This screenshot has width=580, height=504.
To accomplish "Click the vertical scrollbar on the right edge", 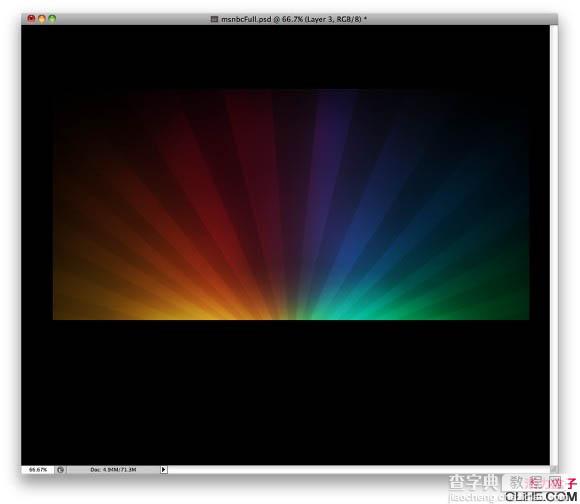I will 553,245.
